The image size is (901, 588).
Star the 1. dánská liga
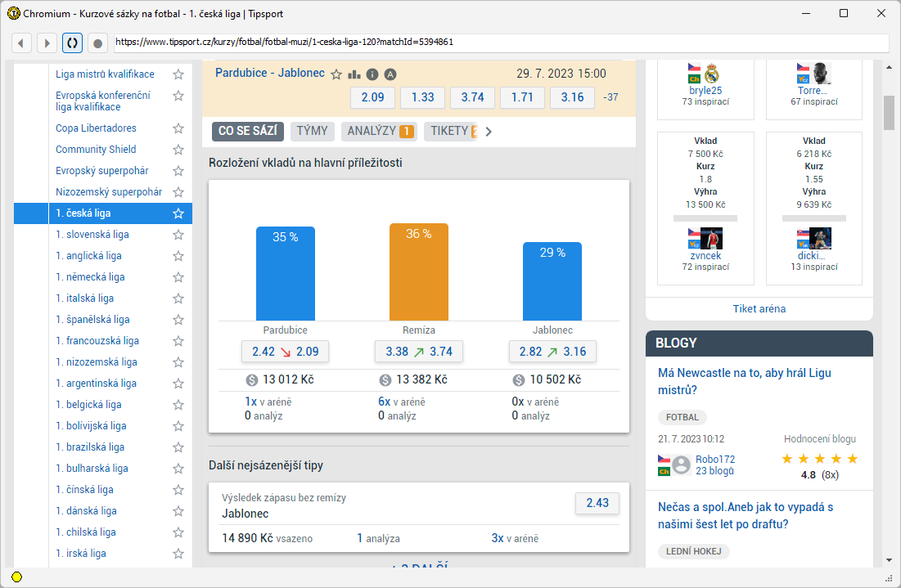coord(178,510)
